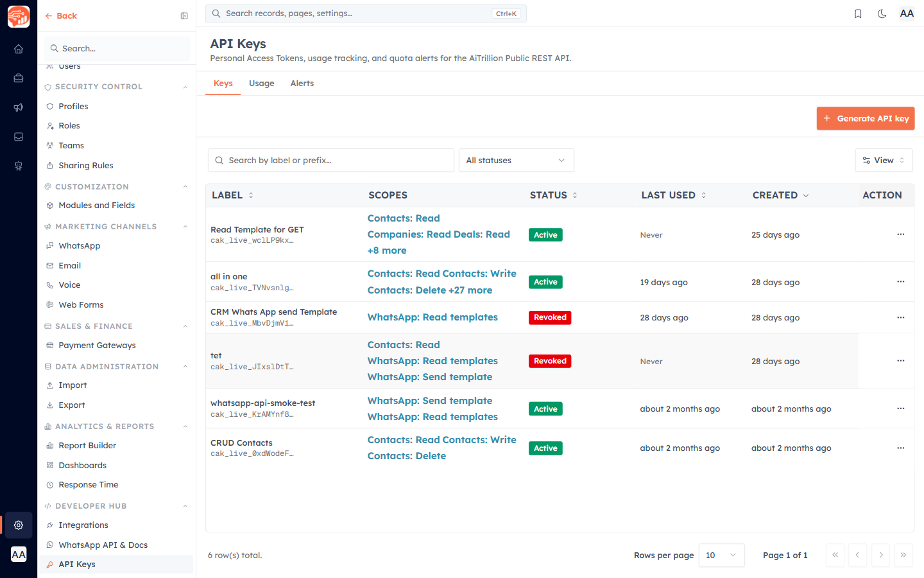Click the sidebar Search field
Image resolution: width=924 pixels, height=578 pixels.
click(x=117, y=48)
